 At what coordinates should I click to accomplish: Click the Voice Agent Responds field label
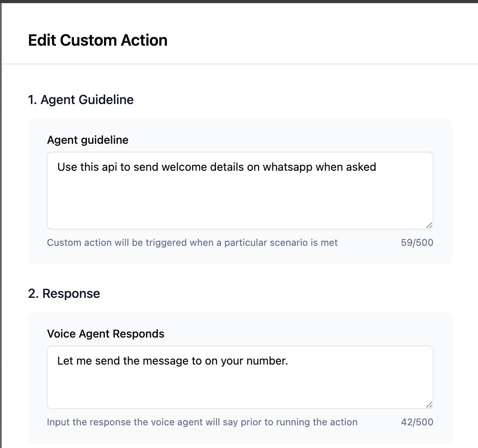pos(106,334)
